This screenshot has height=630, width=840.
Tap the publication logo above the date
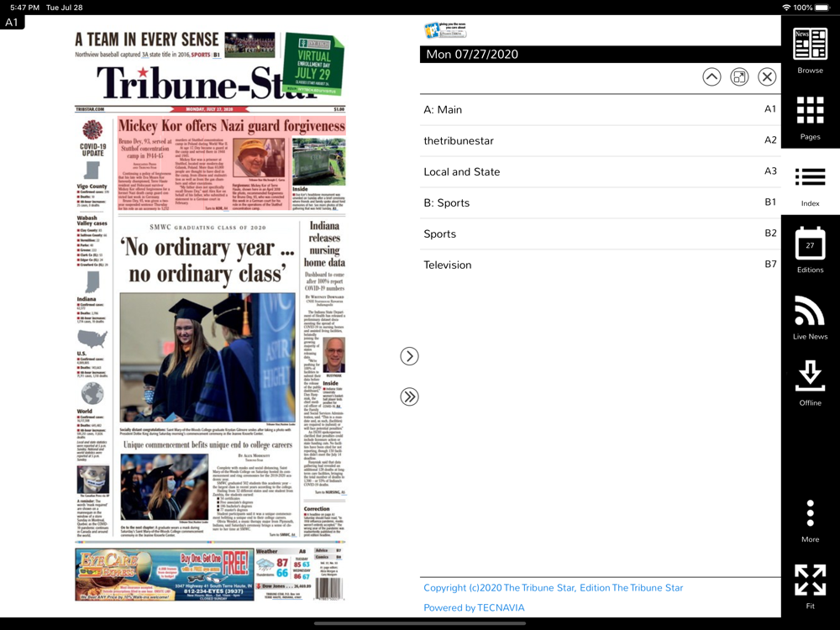click(x=445, y=30)
